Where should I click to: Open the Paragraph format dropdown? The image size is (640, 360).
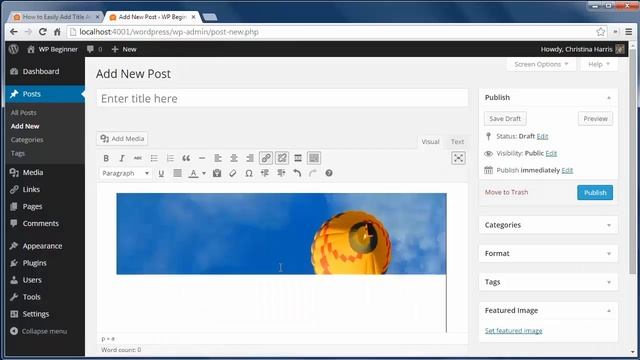pyautogui.click(x=125, y=173)
